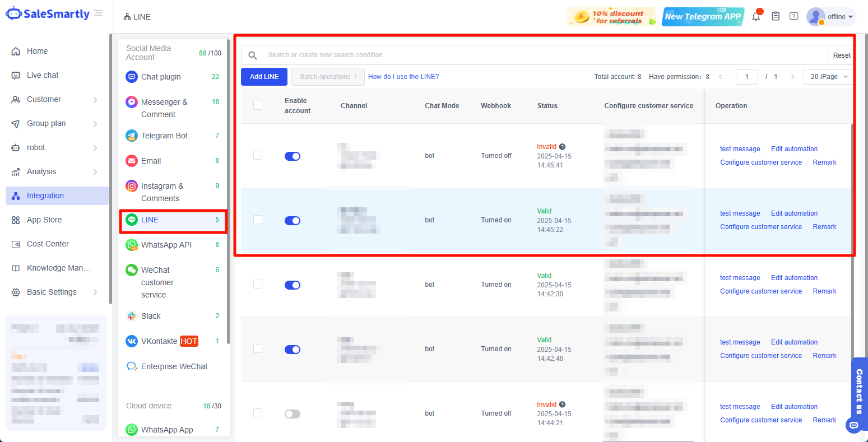This screenshot has width=868, height=442.
Task: Toggle the first account's enable switch
Action: pos(293,156)
